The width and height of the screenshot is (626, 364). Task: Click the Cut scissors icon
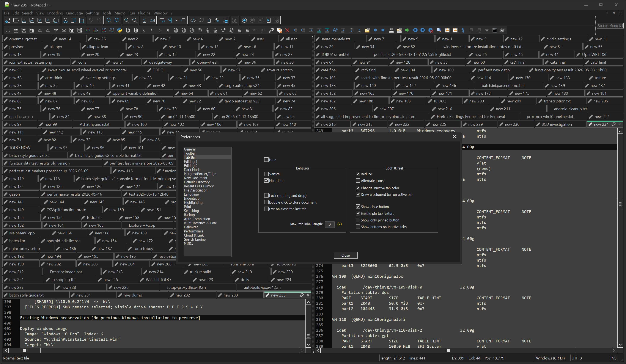pos(66,20)
